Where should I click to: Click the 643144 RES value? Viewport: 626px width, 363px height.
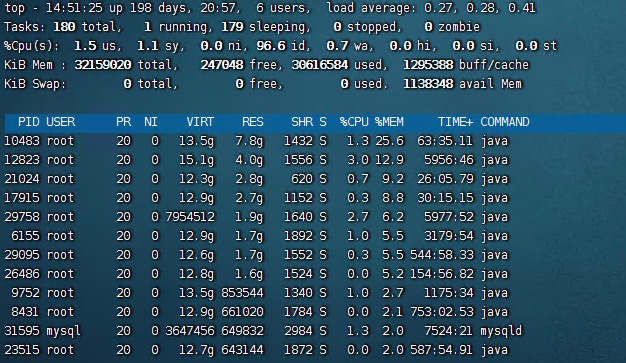243,349
